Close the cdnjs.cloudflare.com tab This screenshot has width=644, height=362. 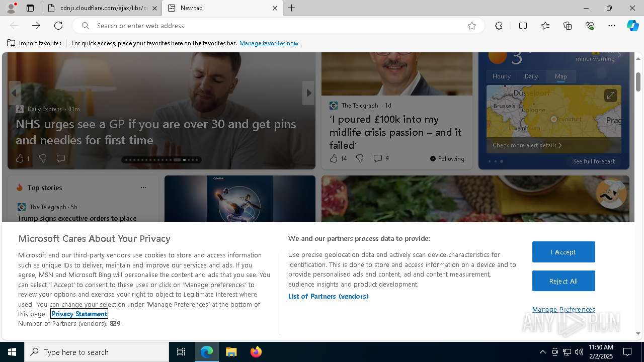coord(154,8)
